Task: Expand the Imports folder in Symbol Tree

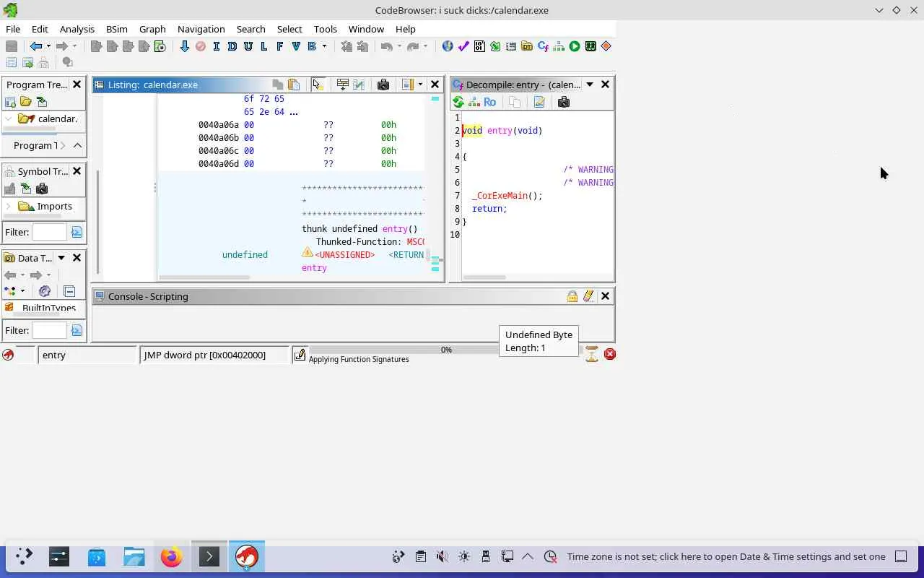Action: pos(9,207)
